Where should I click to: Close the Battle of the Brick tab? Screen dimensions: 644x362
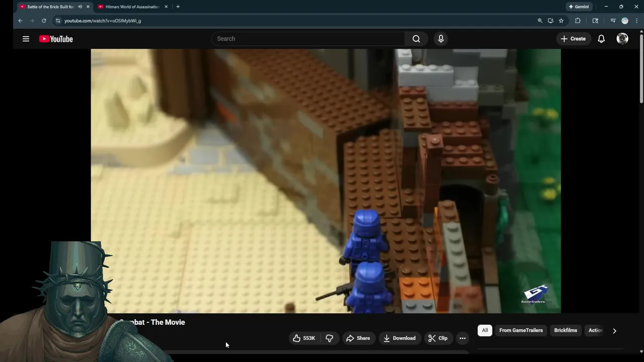tap(88, 7)
